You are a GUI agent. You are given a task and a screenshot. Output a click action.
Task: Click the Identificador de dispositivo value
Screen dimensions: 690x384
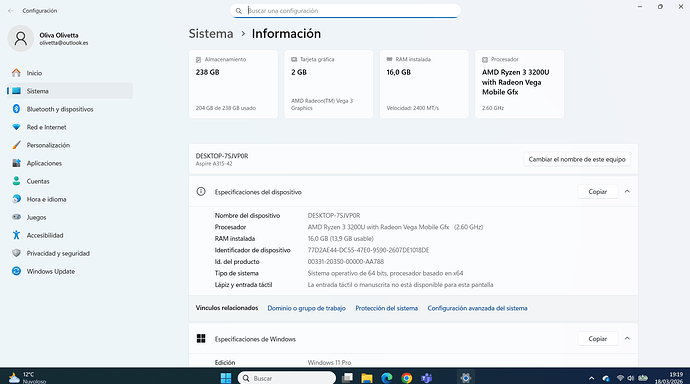click(x=368, y=250)
